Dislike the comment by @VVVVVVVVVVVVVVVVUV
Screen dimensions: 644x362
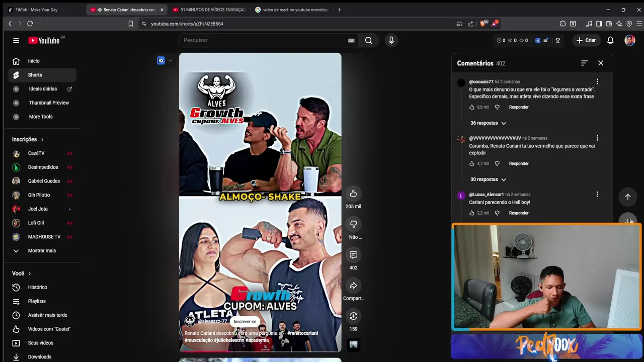tap(497, 163)
